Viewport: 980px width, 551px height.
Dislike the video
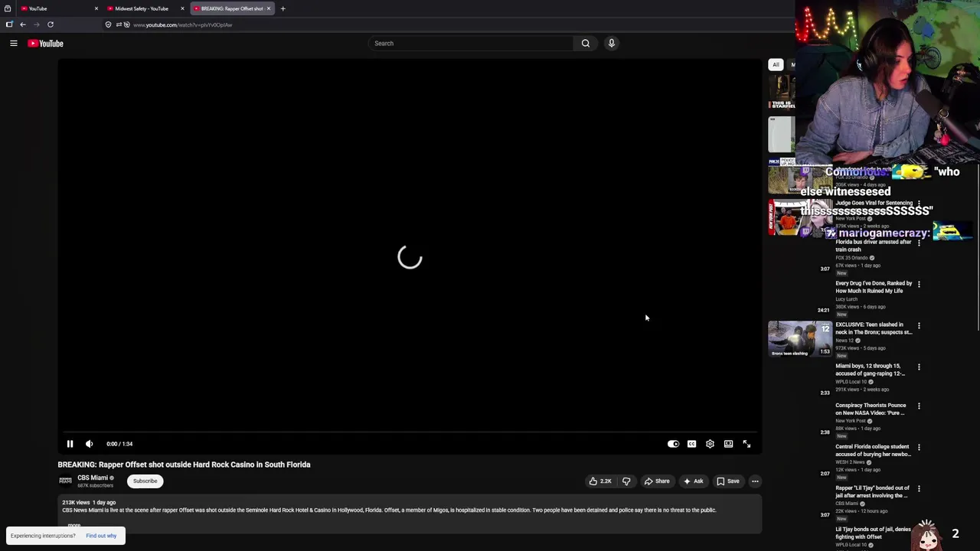[x=626, y=481]
